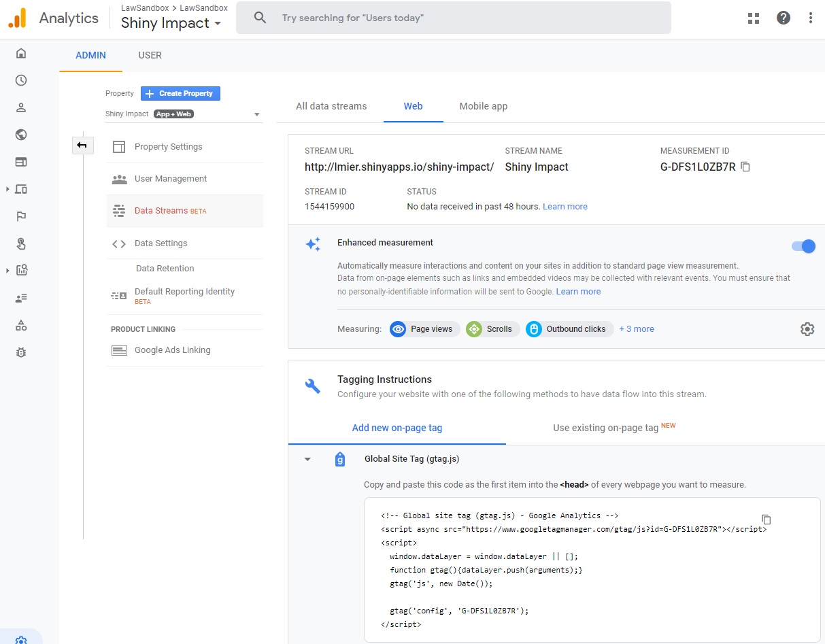Open Data Settings section

[185, 243]
